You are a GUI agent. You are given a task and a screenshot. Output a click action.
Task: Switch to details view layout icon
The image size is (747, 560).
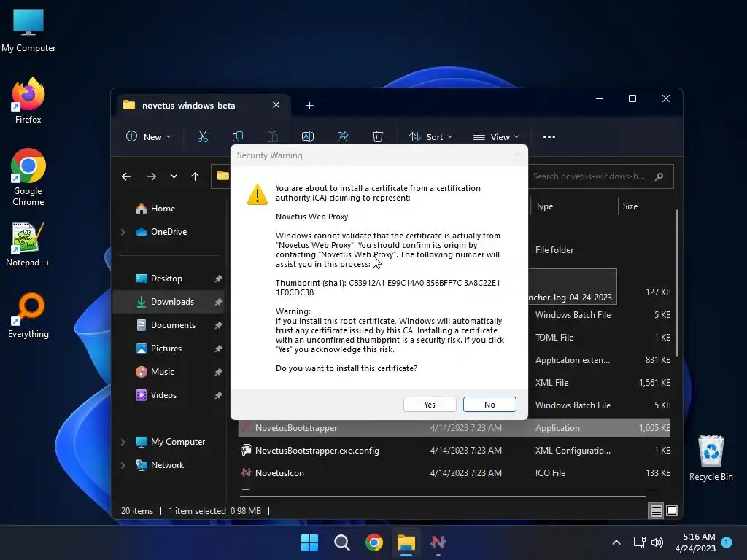pyautogui.click(x=656, y=511)
